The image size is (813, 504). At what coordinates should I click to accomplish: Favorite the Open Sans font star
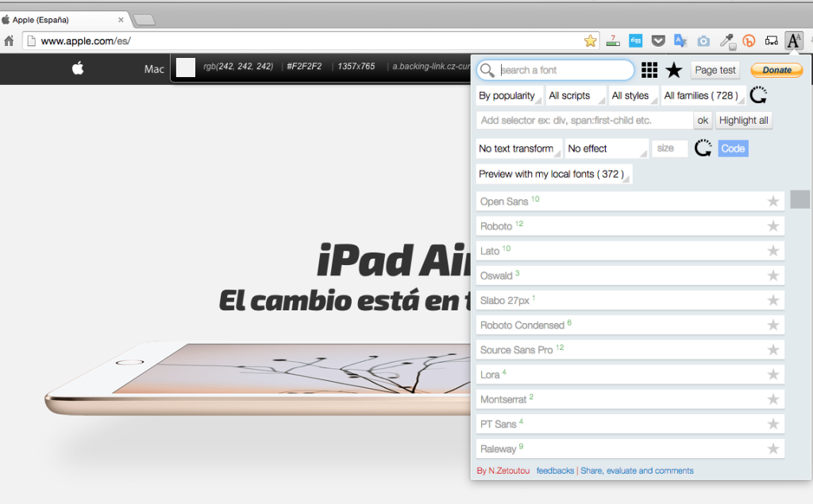tap(773, 201)
